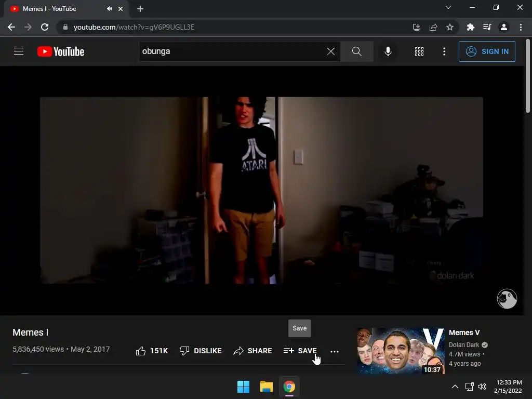532x399 pixels.
Task: Click the Dolan Dark channel watermark
Action: 507,299
